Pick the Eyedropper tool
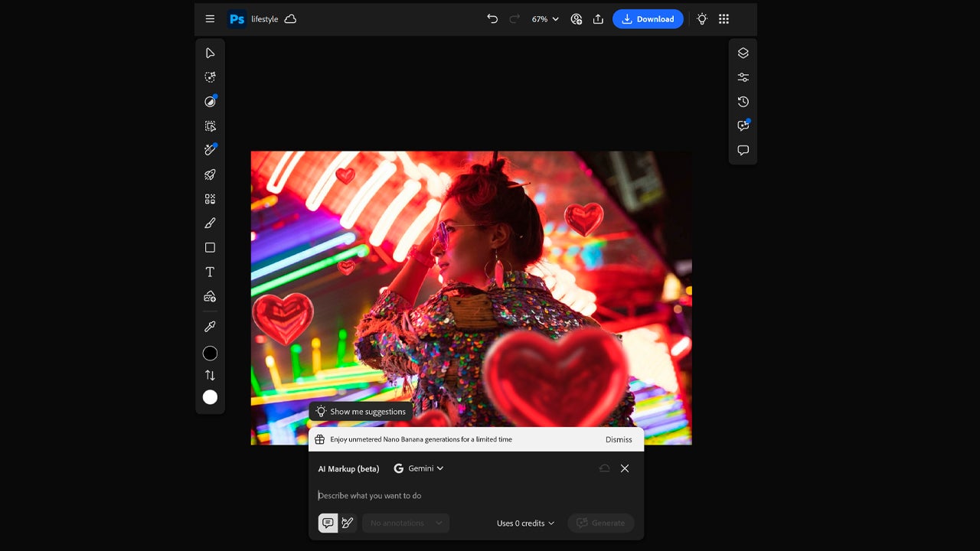Screen dimensions: 980x551 coord(210,327)
